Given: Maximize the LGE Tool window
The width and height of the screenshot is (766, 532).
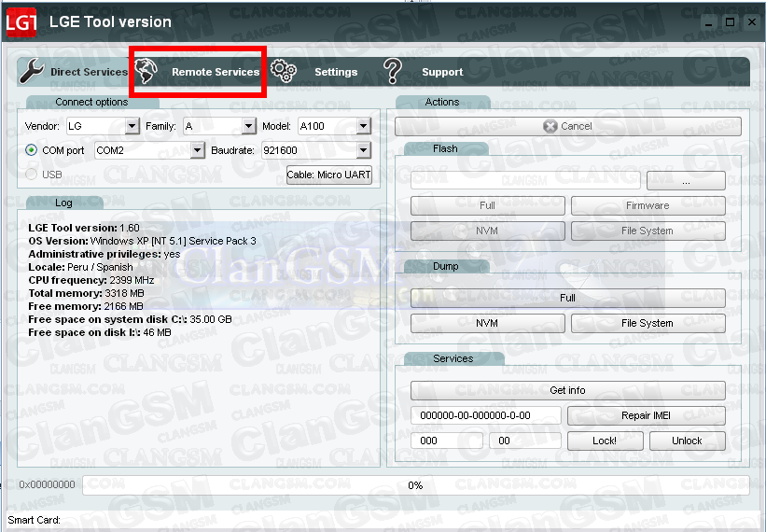Looking at the screenshot, I should tap(730, 22).
